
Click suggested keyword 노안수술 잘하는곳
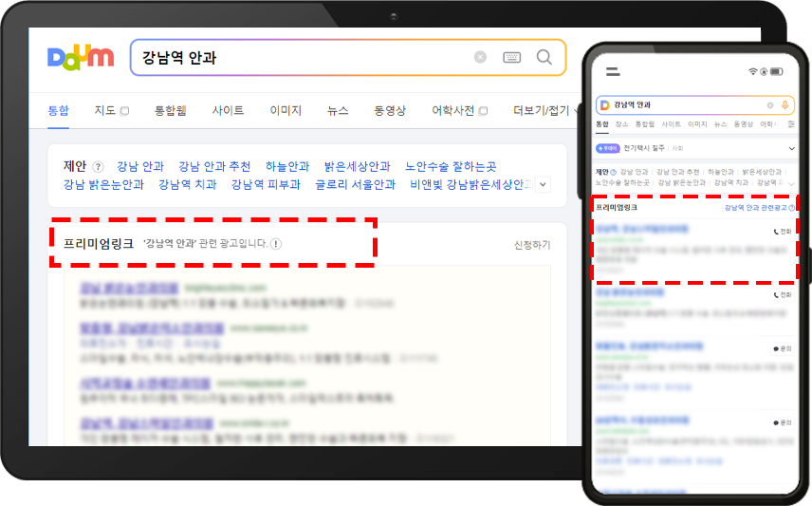tap(450, 167)
